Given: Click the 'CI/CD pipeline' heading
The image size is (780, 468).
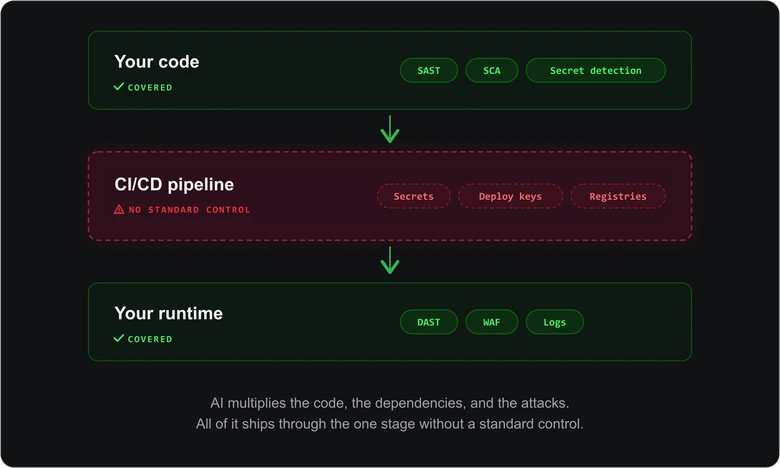Looking at the screenshot, I should coord(174,185).
